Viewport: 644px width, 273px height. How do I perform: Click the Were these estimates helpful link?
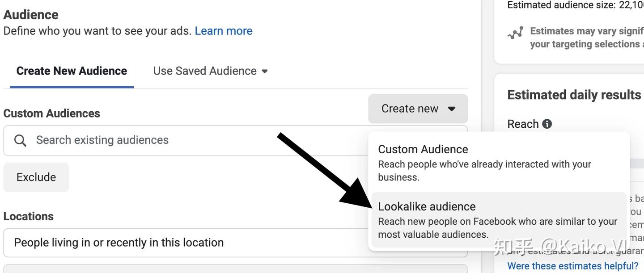click(x=573, y=266)
